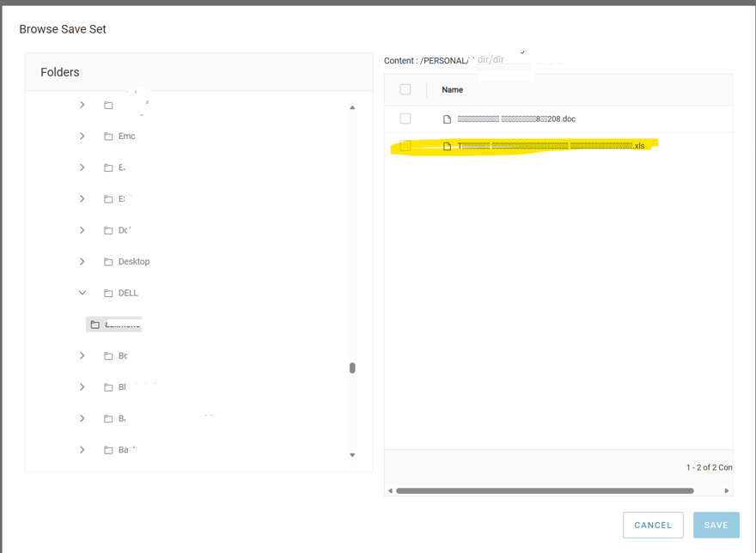Click the selected subfolder icon under DELL

click(95, 325)
